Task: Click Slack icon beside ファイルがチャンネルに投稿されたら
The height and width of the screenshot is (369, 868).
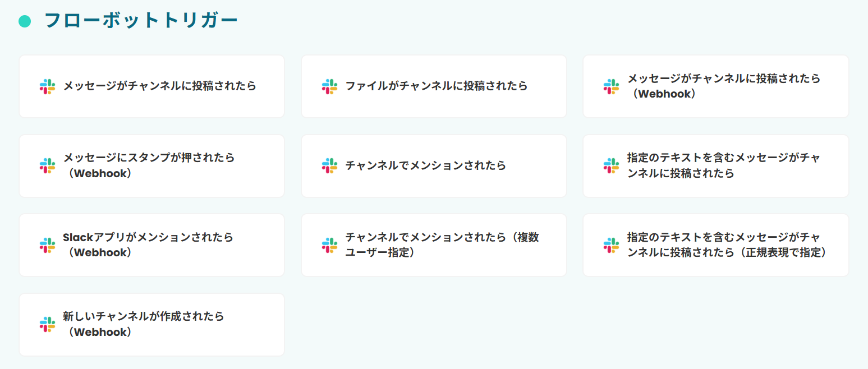Action: 329,86
